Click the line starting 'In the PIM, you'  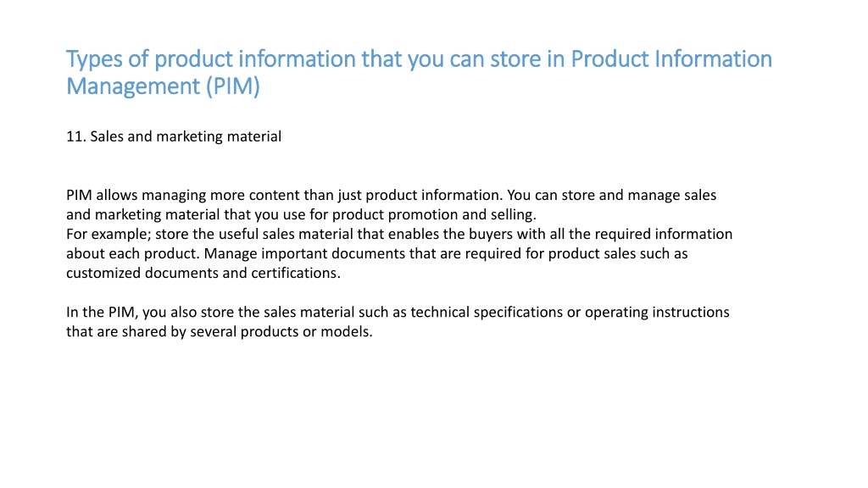(398, 312)
